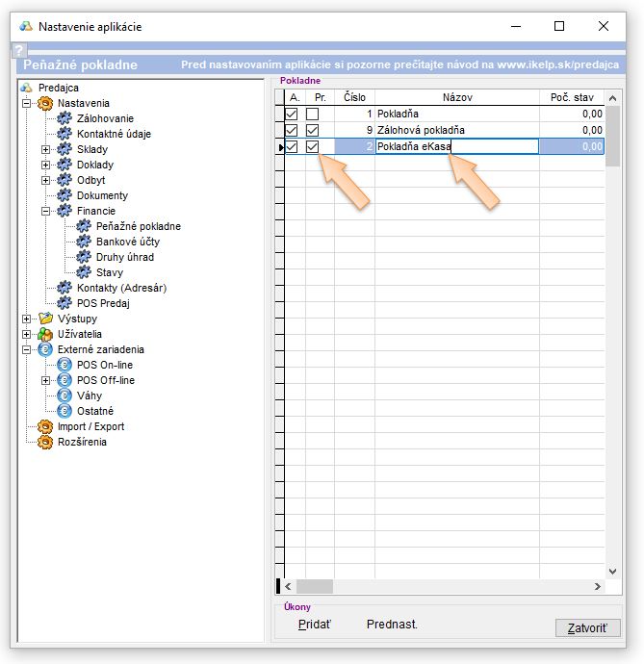The image size is (644, 664).
Task: Click the Užívatelia users icon
Action: coord(45,334)
